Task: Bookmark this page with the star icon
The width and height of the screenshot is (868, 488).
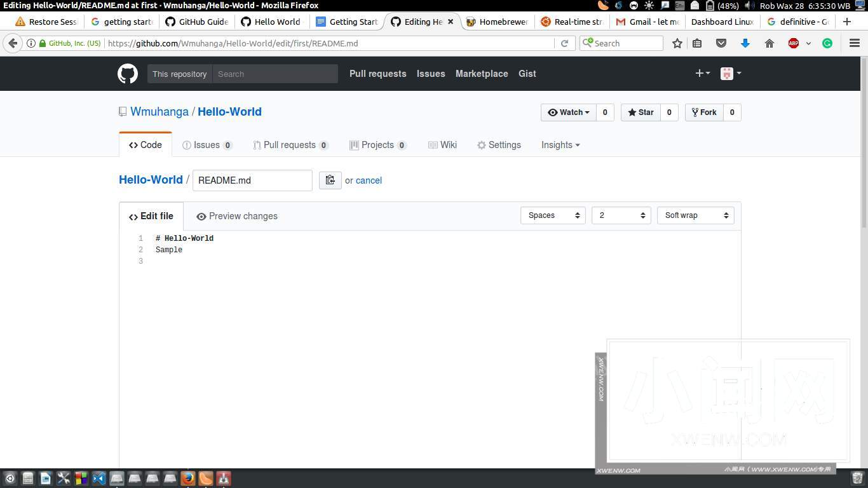Action: (x=677, y=43)
